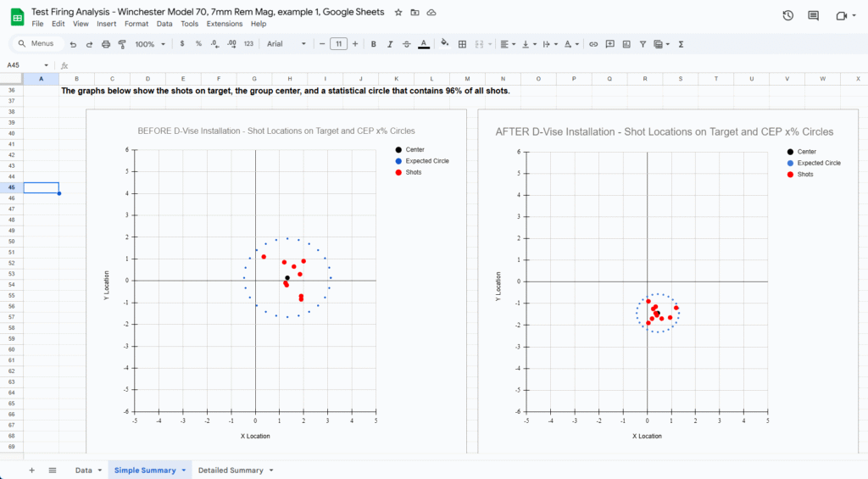Open the File menu

pyautogui.click(x=37, y=24)
